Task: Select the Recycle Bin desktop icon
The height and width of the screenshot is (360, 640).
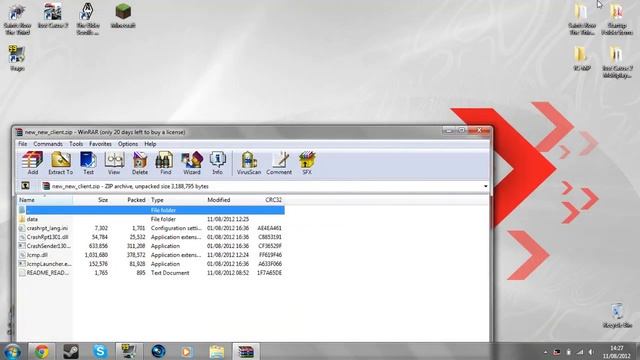Action: [x=617, y=316]
